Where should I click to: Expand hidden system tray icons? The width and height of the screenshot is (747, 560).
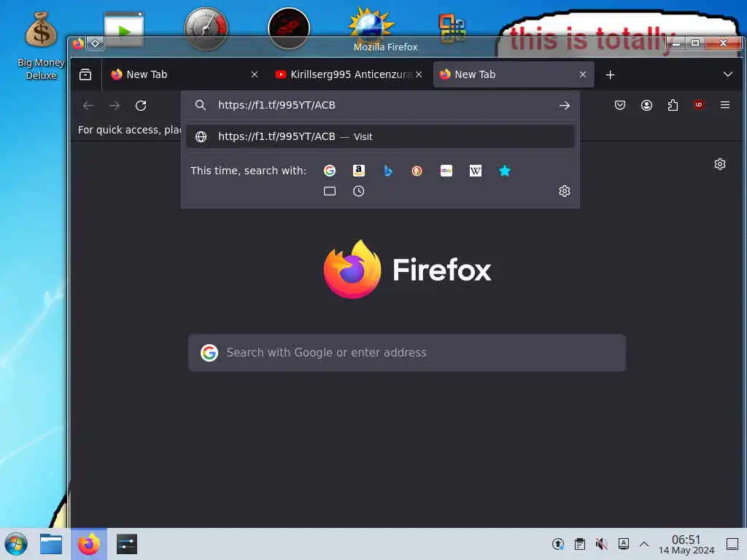(644, 544)
